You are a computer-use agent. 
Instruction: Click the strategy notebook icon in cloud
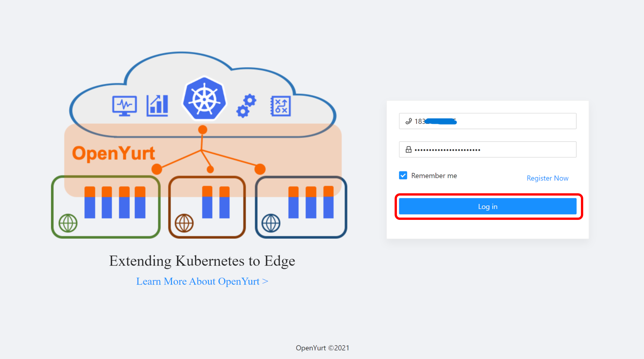pos(281,106)
